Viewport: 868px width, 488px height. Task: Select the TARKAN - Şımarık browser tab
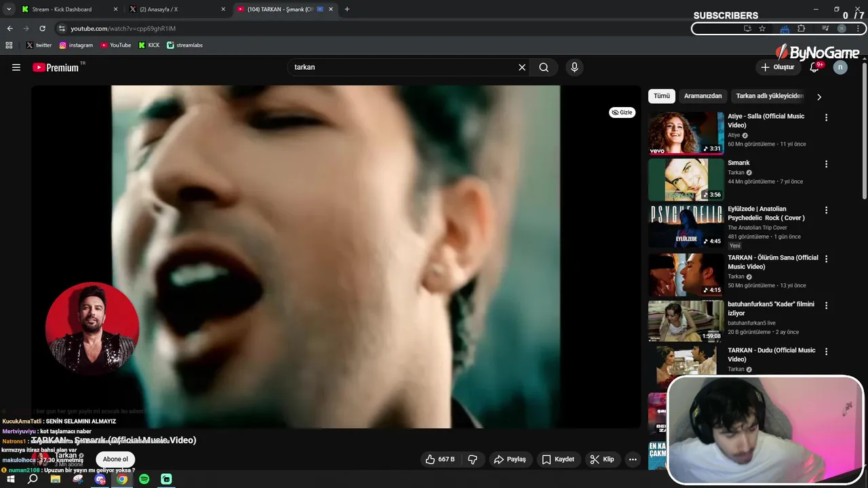pyautogui.click(x=285, y=9)
